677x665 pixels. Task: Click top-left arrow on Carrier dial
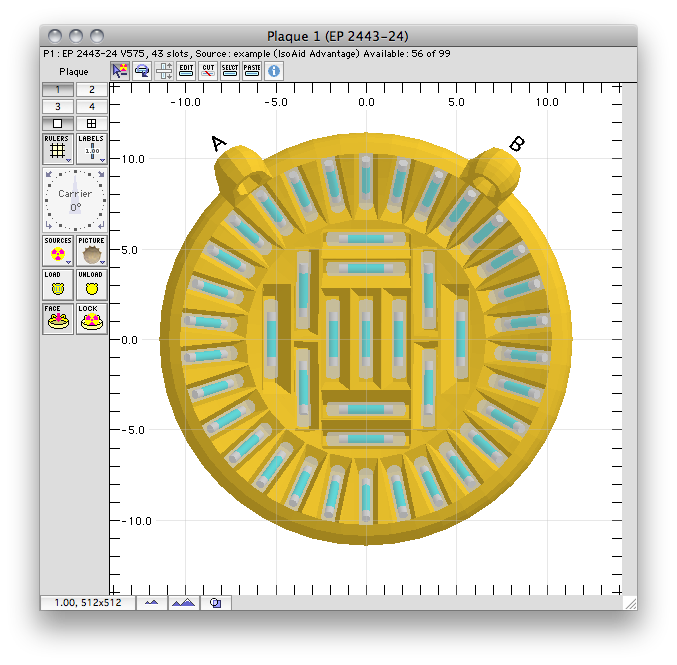tap(49, 174)
